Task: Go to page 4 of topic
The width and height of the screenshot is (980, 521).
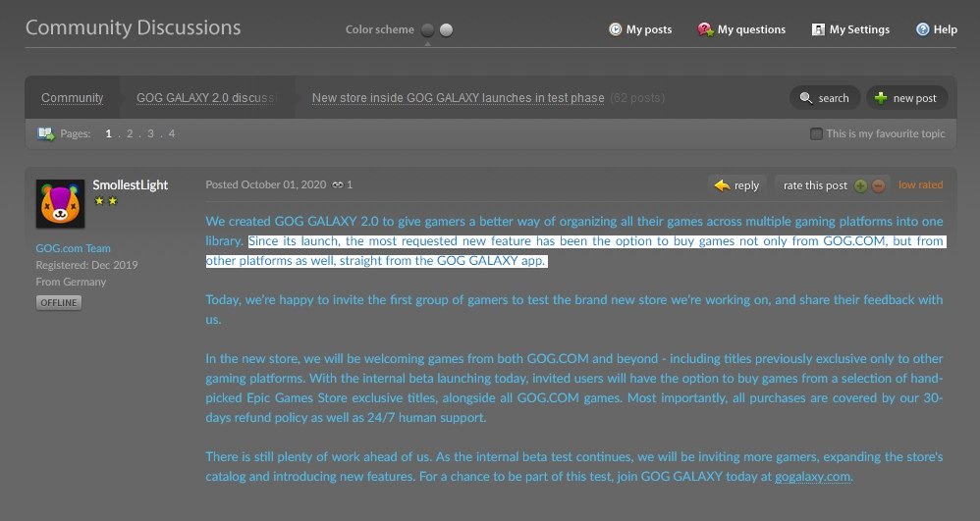Action: coord(172,133)
